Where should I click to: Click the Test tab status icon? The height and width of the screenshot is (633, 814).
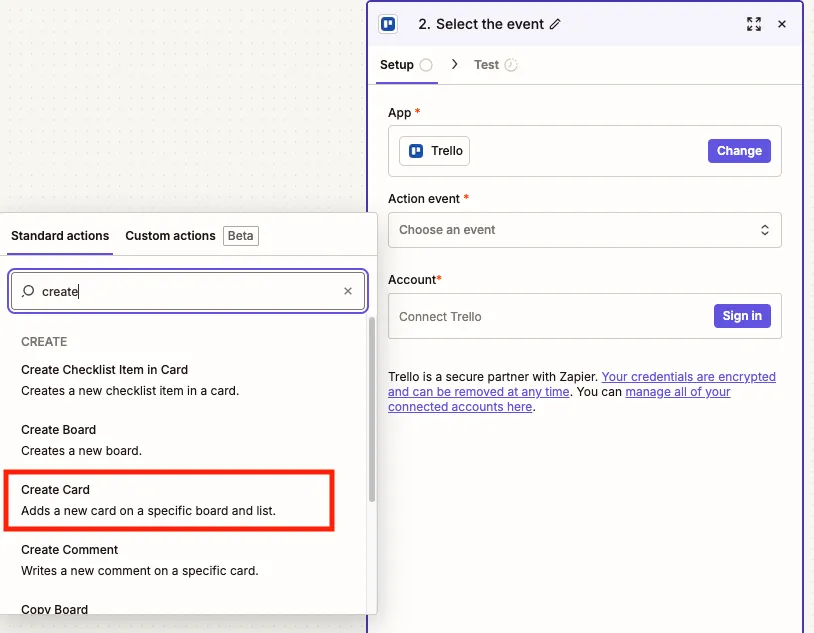coord(511,65)
